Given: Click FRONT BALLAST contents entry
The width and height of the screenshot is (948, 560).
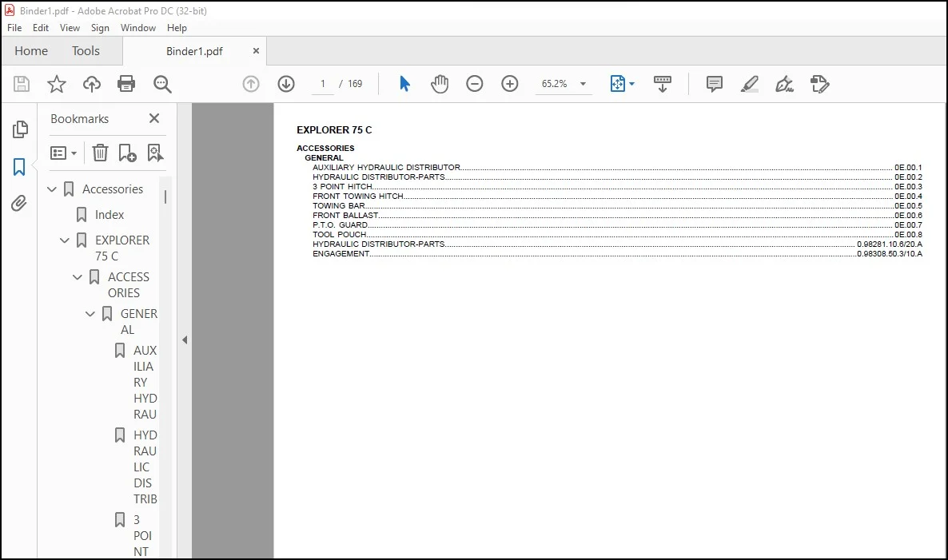Looking at the screenshot, I should pos(617,215).
